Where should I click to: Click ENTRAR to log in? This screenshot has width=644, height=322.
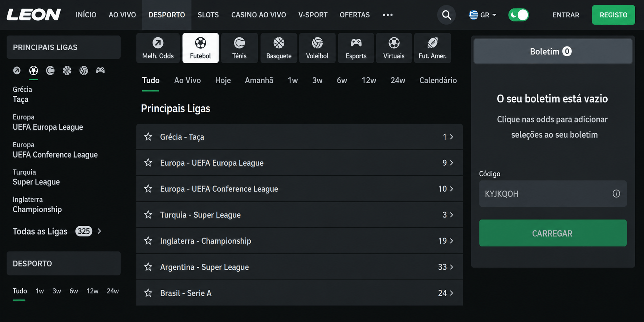pos(566,15)
